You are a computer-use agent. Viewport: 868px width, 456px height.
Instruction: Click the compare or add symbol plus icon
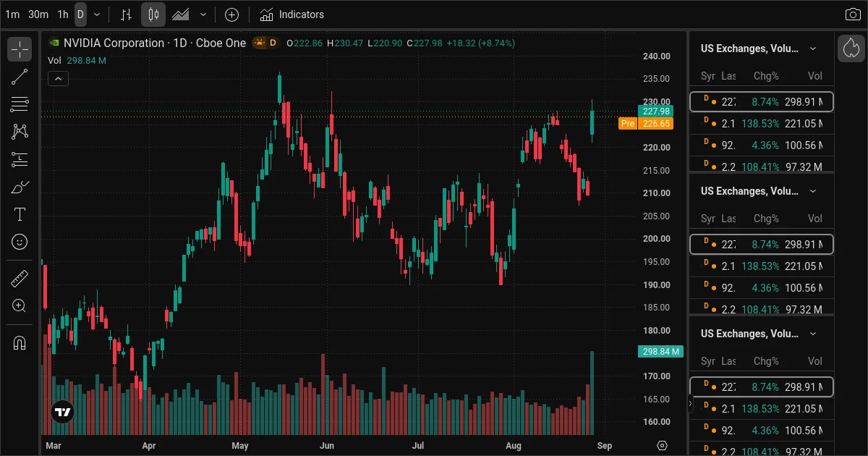[x=231, y=14]
